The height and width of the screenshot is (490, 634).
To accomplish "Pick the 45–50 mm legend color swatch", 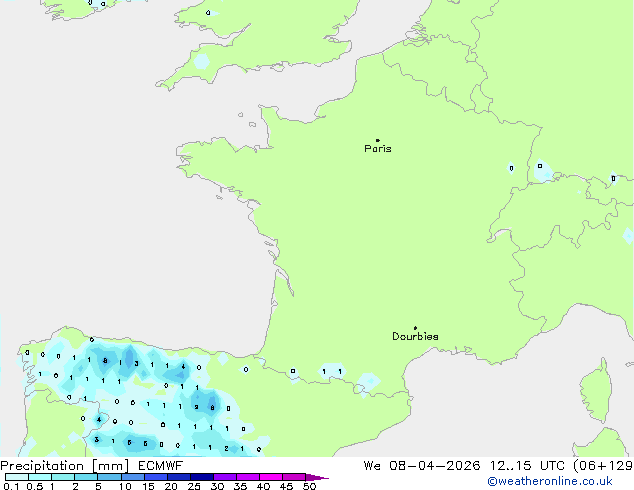I will pyautogui.click(x=294, y=477).
